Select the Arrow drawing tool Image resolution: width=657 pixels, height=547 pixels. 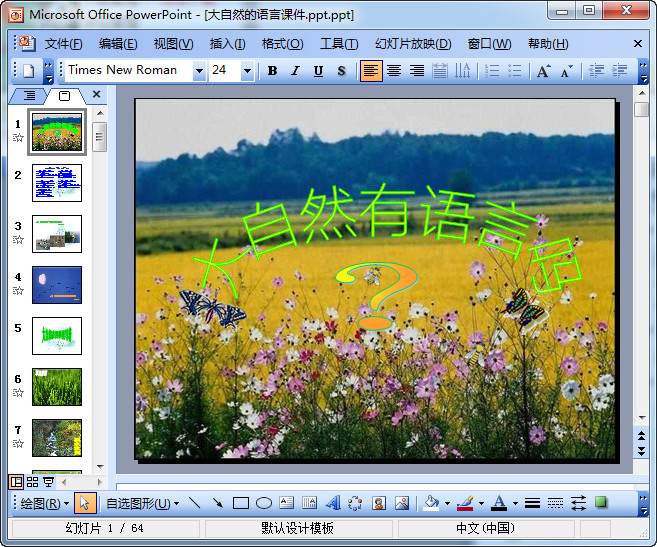(x=218, y=503)
